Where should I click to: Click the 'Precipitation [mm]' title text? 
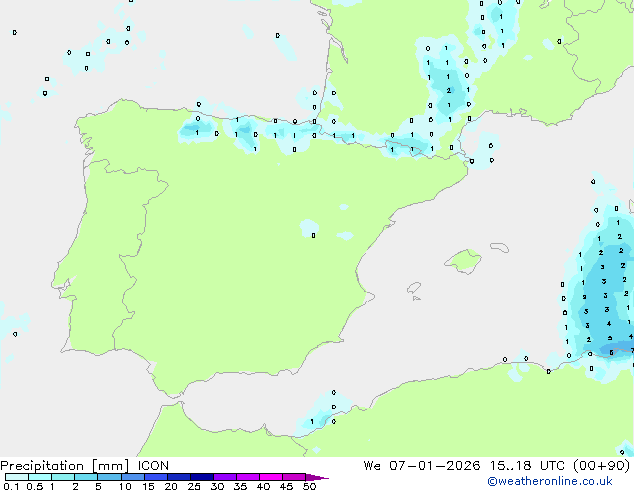pyautogui.click(x=65, y=466)
